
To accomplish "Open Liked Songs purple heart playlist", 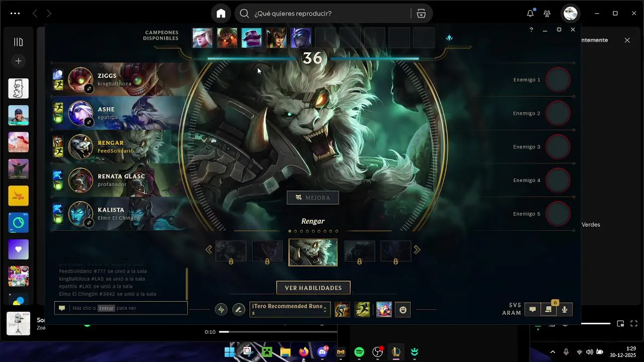I will pos(18,249).
